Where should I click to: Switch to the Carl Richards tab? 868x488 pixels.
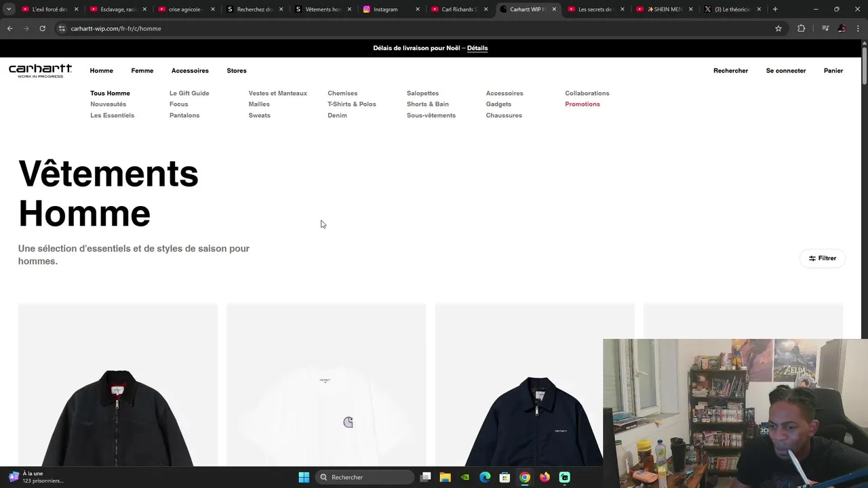tap(458, 9)
